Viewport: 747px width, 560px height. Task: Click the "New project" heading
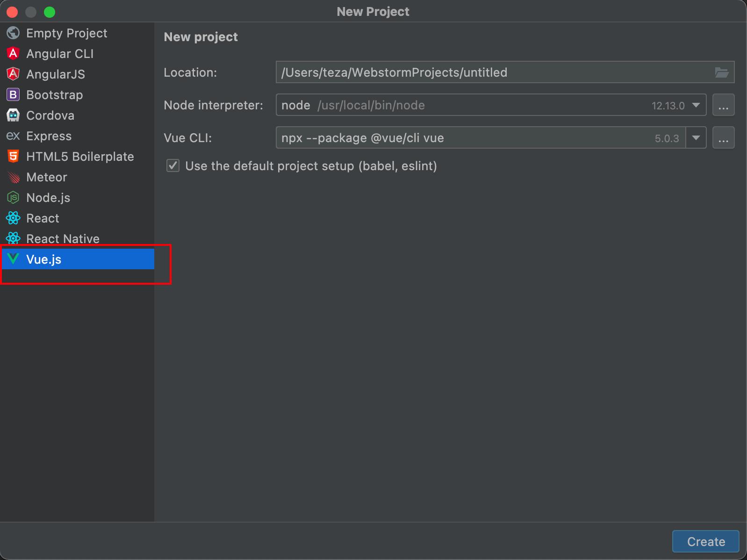tap(201, 37)
